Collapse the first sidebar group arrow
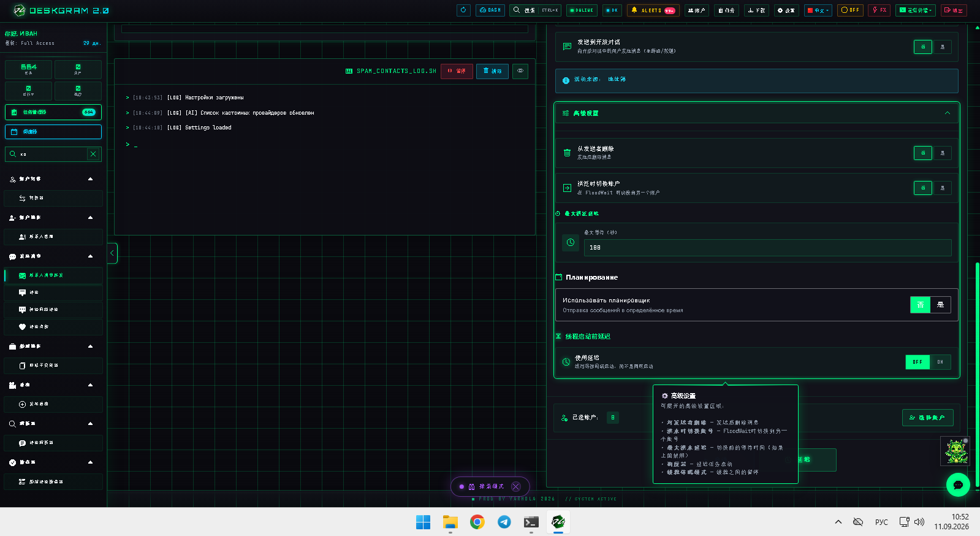 [91, 179]
